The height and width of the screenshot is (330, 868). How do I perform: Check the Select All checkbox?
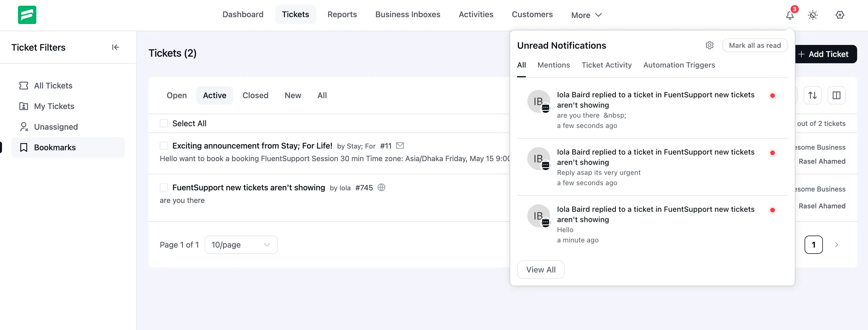pos(164,123)
